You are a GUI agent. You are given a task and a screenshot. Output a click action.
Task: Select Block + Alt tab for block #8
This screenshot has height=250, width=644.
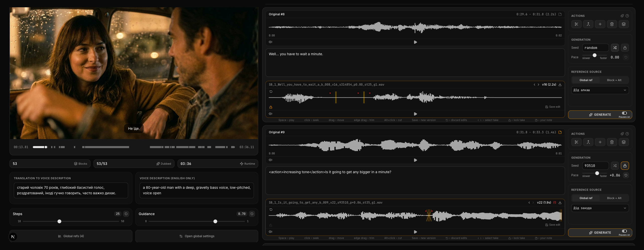(x=614, y=80)
